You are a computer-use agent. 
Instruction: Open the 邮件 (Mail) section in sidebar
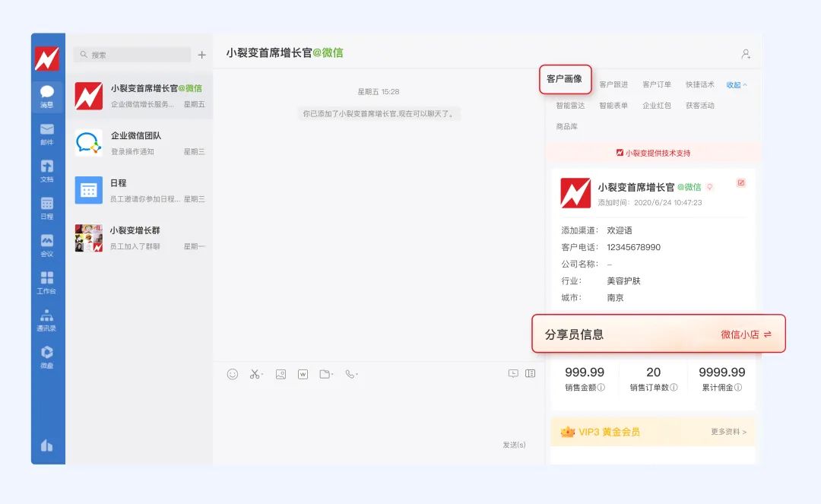pyautogui.click(x=48, y=132)
